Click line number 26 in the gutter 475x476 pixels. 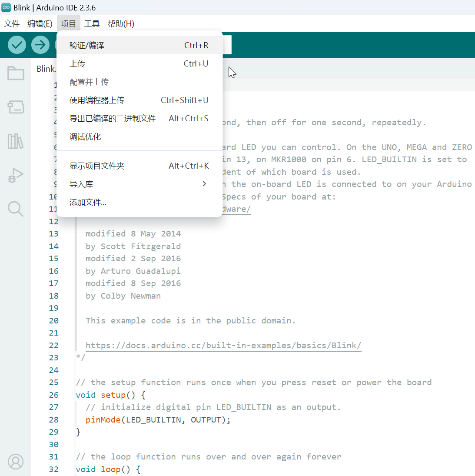53,395
